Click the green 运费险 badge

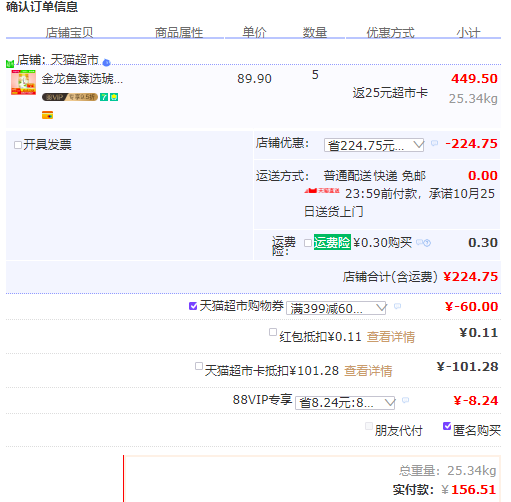(x=332, y=242)
